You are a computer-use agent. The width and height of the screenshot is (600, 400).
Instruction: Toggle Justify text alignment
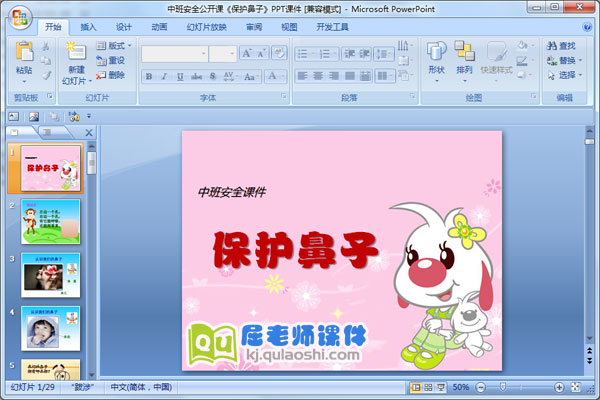(350, 76)
